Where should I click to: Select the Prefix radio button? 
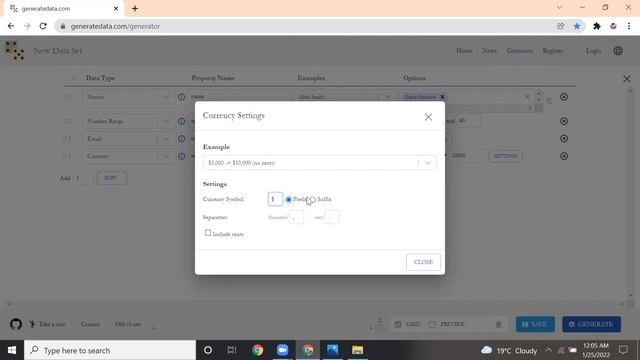[x=289, y=200]
